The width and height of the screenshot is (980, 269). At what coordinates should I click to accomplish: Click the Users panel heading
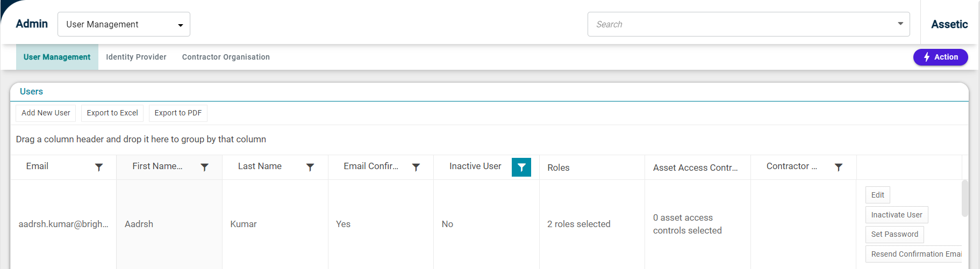(31, 91)
